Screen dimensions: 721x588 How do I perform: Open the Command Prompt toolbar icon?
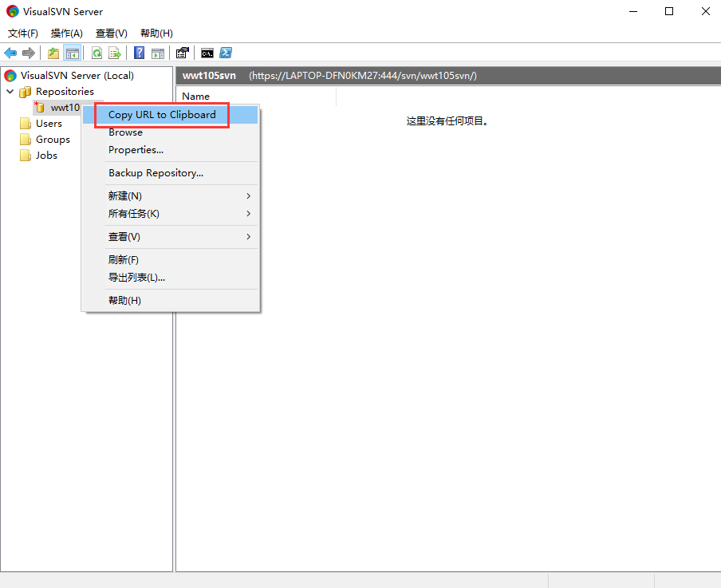(x=207, y=53)
